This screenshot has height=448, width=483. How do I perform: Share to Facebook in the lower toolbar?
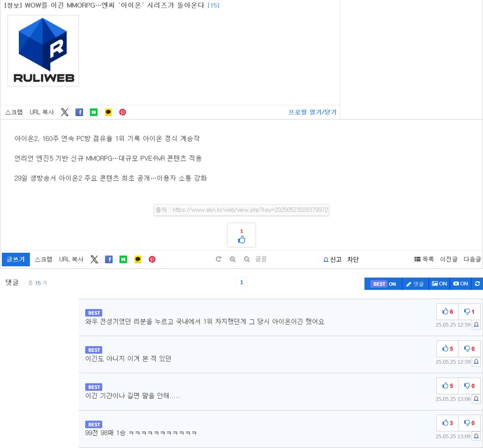[x=109, y=259]
